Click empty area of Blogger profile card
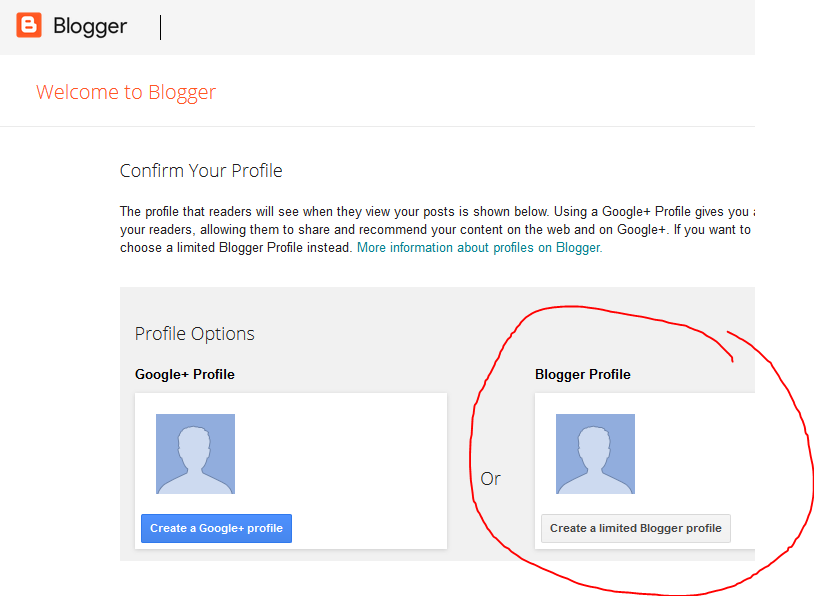 700,450
